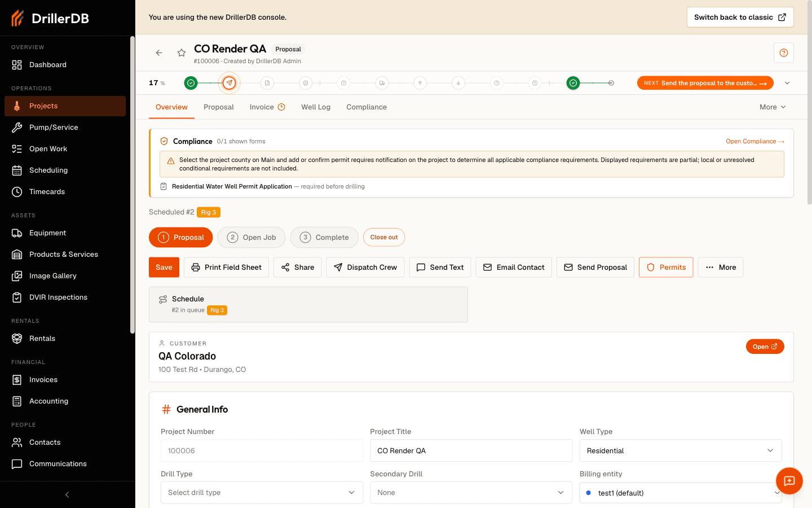Viewport: 812px width, 508px height.
Task: Open the Equipment assets page
Action: pos(65,233)
